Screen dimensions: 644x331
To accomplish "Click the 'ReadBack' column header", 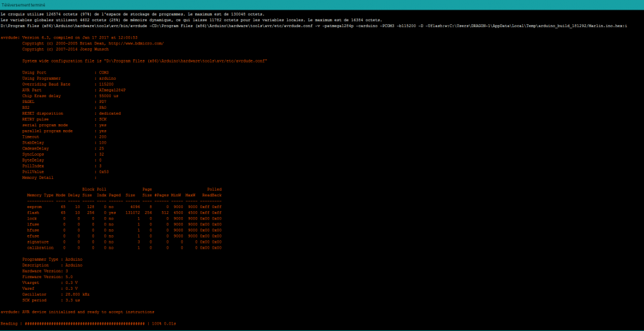I will click(212, 195).
